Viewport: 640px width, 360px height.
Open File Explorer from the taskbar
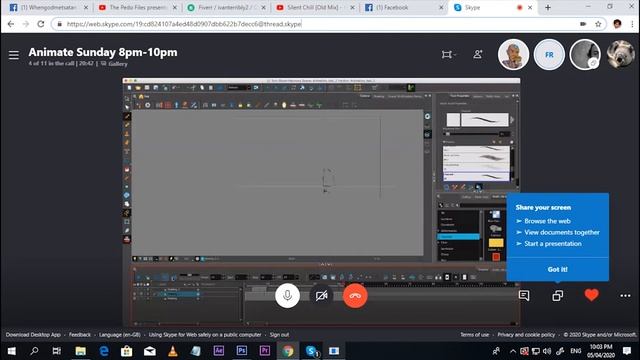point(80,351)
